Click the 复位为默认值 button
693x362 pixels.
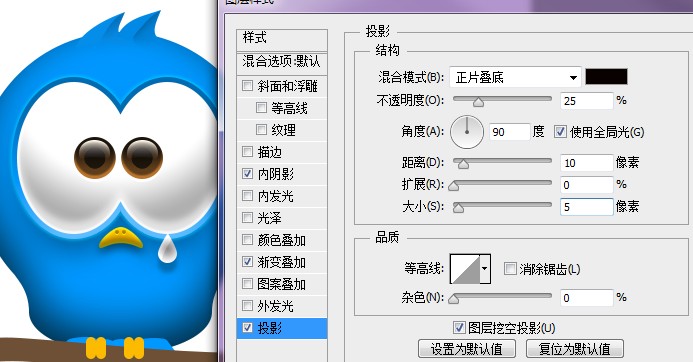(575, 349)
